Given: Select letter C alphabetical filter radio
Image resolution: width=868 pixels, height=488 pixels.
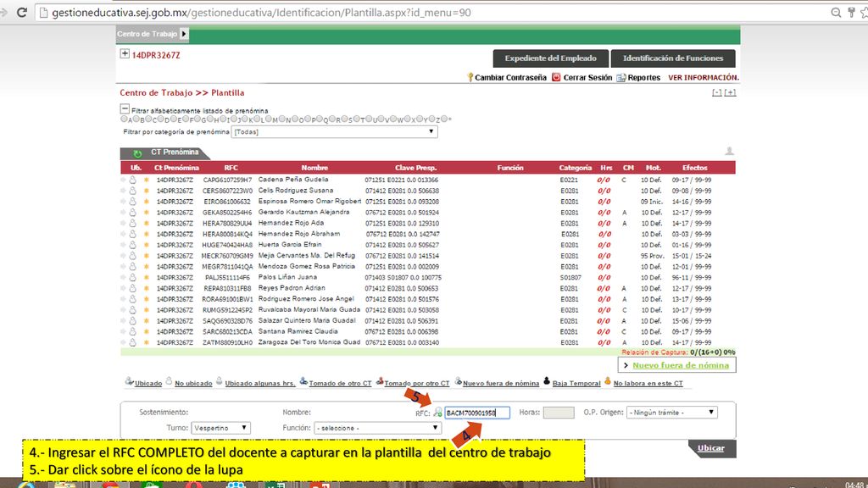Looking at the screenshot, I should coord(148,119).
